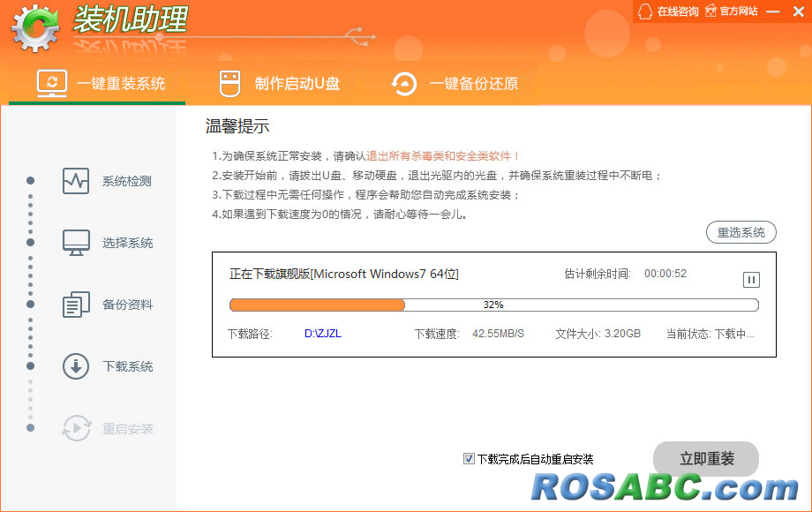
Task: Click the red 退出所有杀毒类和安全类软件 warning text
Action: (443, 156)
